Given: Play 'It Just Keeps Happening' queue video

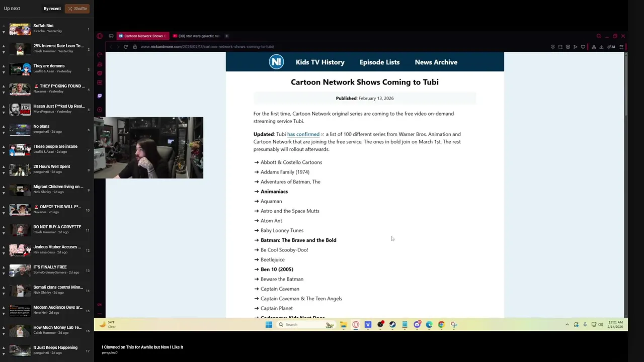Looking at the screenshot, I should [x=55, y=347].
